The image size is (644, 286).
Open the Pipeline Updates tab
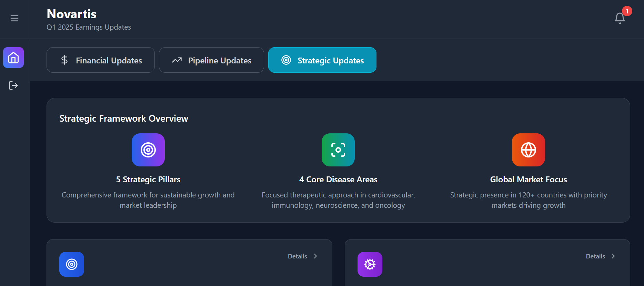[211, 60]
